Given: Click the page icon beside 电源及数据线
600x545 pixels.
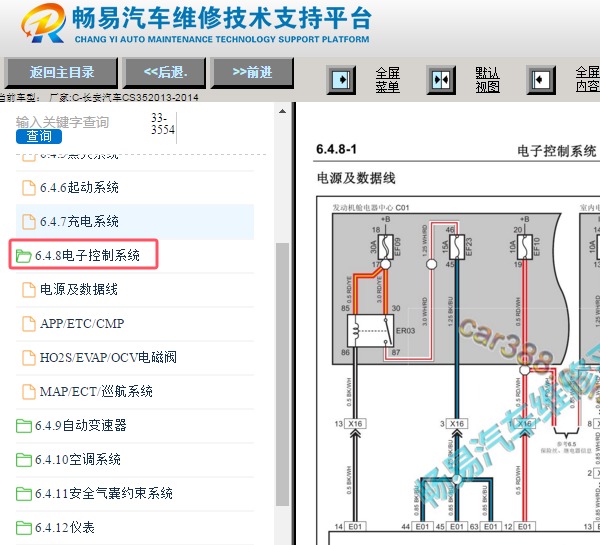Looking at the screenshot, I should click(x=29, y=290).
